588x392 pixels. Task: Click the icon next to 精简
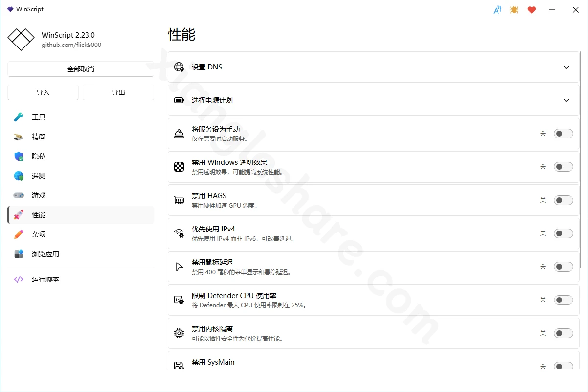[19, 137]
